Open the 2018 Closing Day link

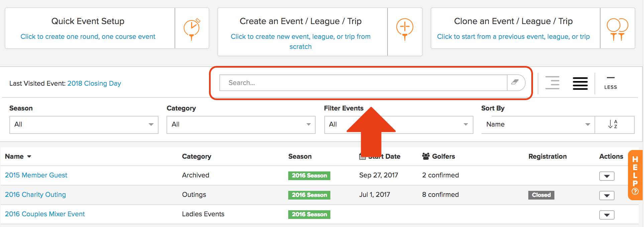[94, 83]
